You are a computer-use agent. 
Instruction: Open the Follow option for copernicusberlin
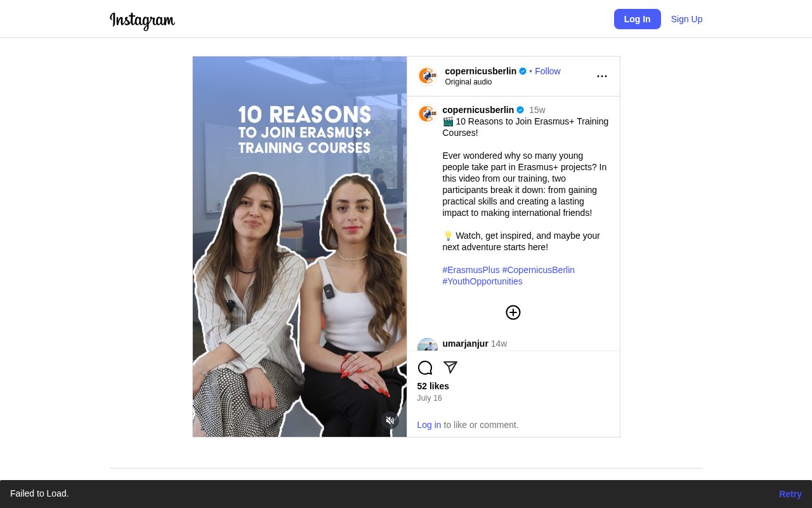pyautogui.click(x=547, y=71)
